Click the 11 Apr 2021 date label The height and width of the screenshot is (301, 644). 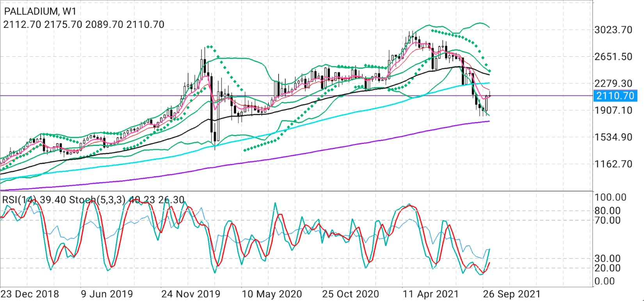(x=431, y=294)
